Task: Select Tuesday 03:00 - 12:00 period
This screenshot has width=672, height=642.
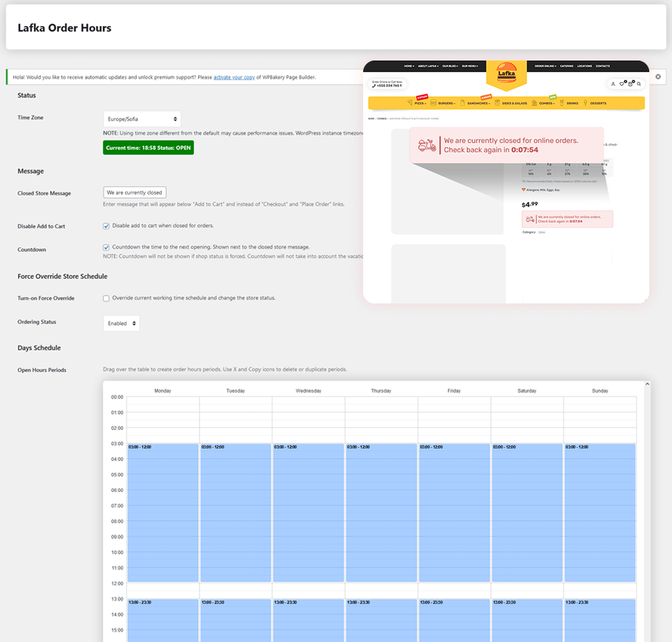Action: coord(236,513)
